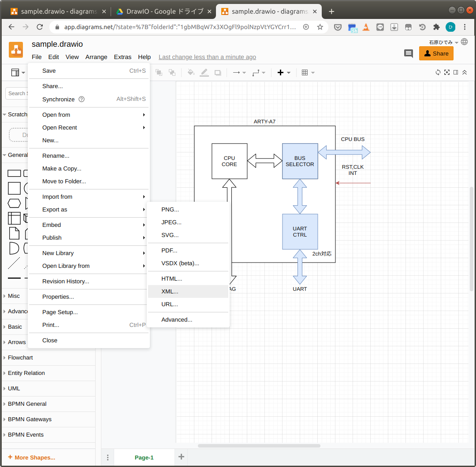Open the table dropdown in the toolbar
The image size is (476, 467).
(x=308, y=73)
